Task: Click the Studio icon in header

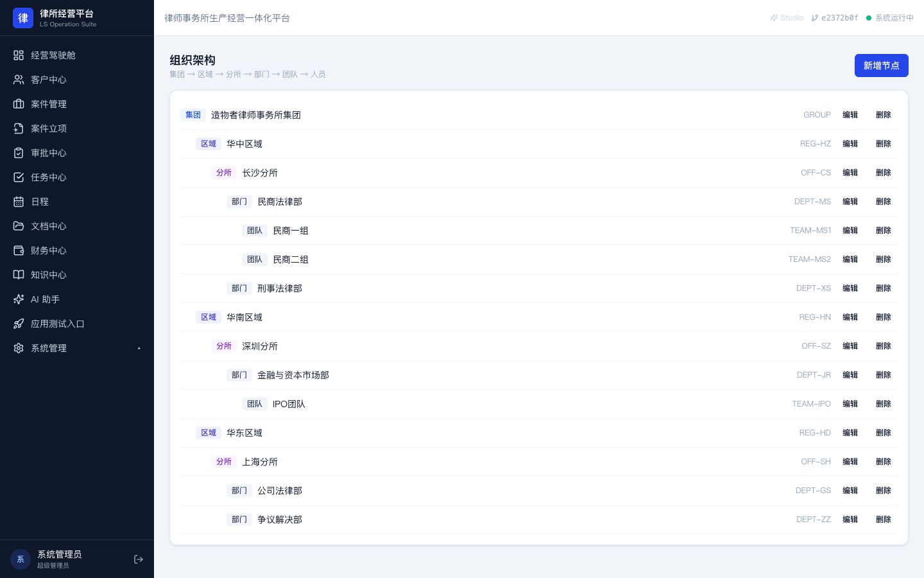Action: click(x=774, y=18)
